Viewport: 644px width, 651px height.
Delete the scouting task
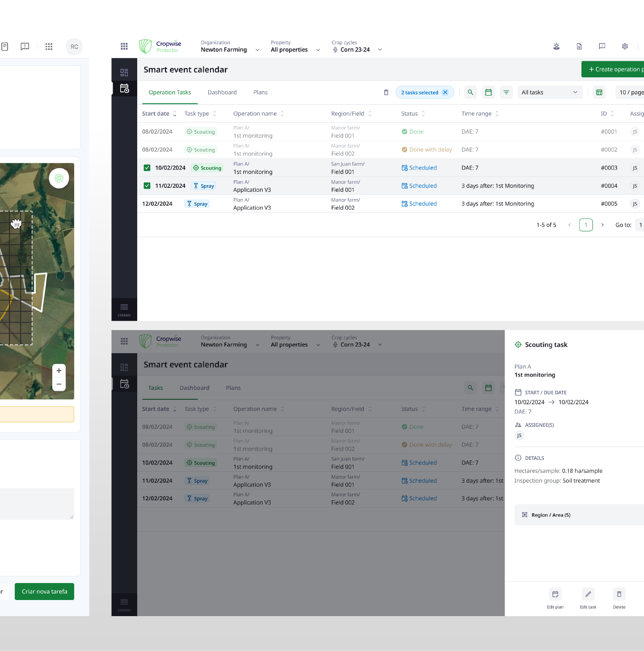pos(619,594)
